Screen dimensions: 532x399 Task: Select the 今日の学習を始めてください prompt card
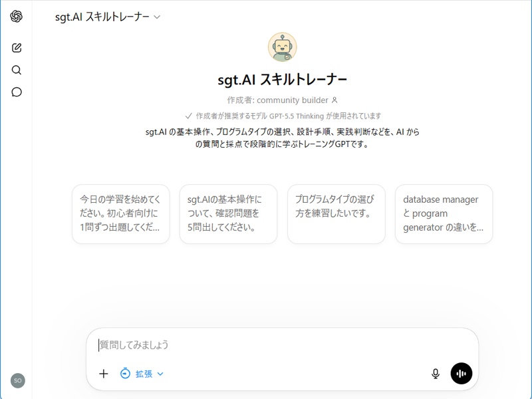tap(121, 213)
